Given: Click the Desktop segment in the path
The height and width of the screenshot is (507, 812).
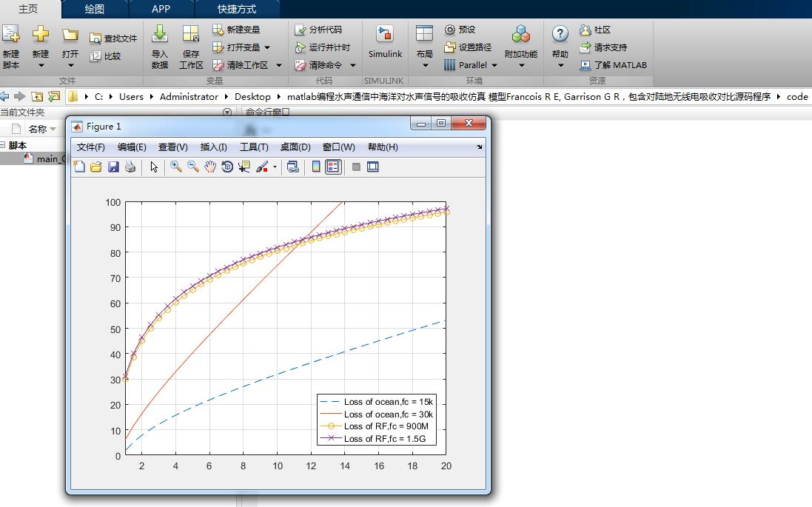Looking at the screenshot, I should (252, 96).
